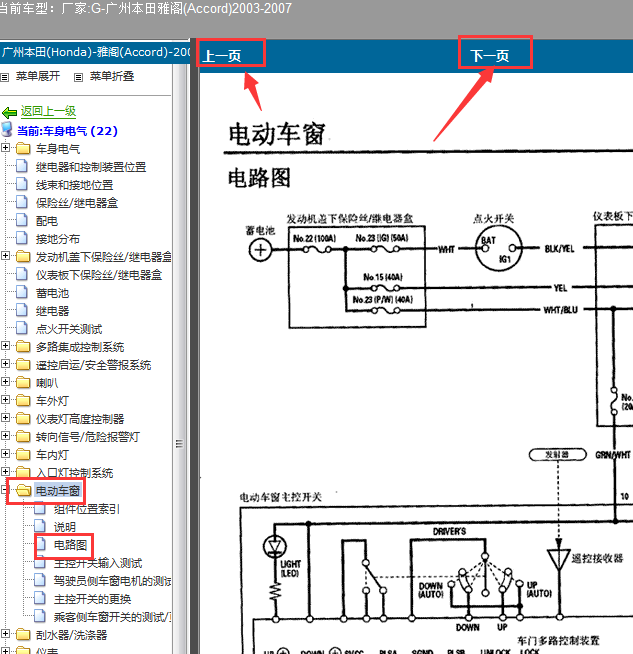Click folder icon of 转向信号/危险报警灯
This screenshot has height=654, width=633.
pos(23,436)
